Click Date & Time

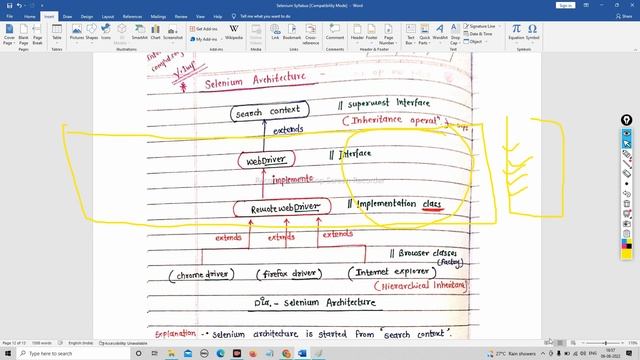[478, 34]
